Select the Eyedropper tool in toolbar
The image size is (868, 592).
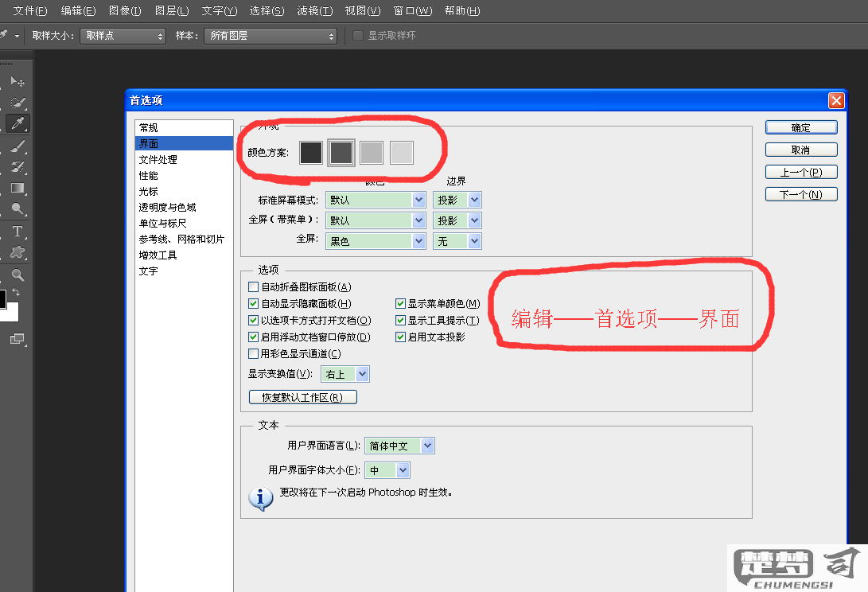point(18,123)
